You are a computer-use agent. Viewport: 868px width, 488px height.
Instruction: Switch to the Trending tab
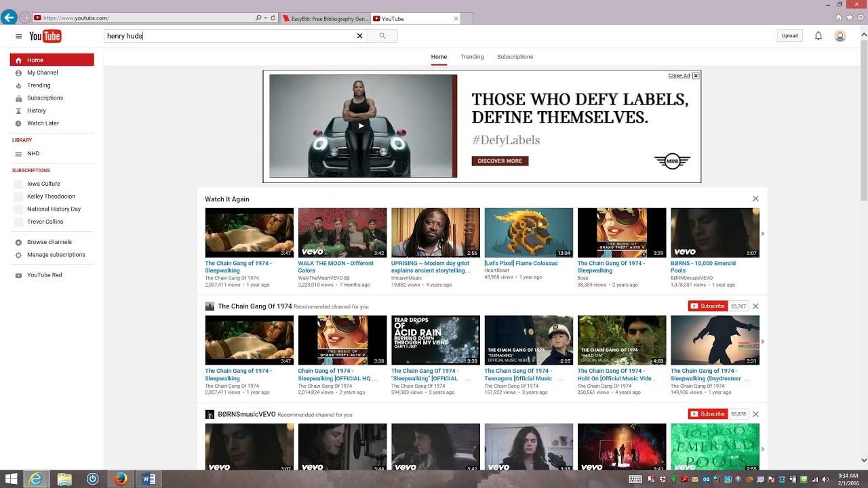point(472,57)
